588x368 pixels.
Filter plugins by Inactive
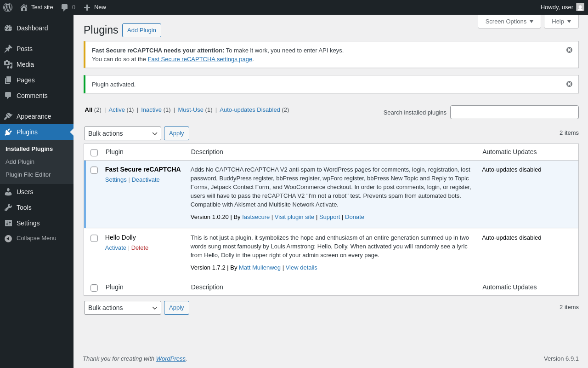tap(151, 109)
